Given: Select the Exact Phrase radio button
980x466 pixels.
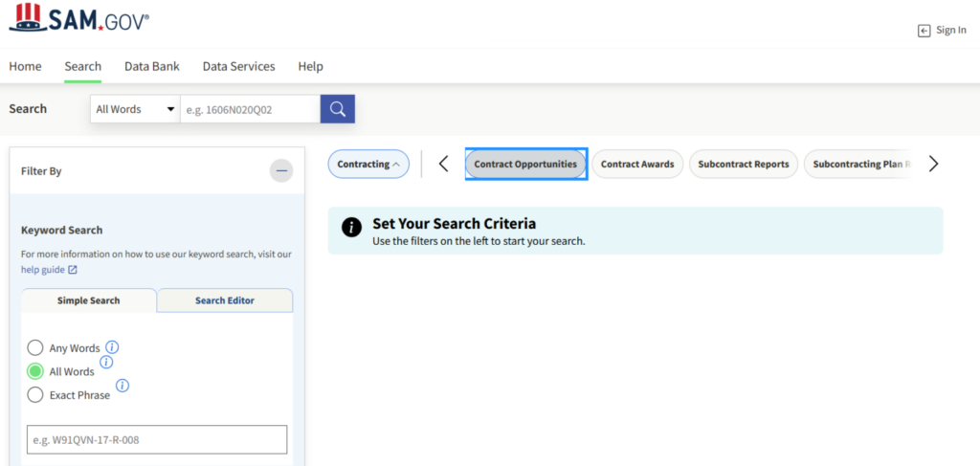Looking at the screenshot, I should [35, 395].
